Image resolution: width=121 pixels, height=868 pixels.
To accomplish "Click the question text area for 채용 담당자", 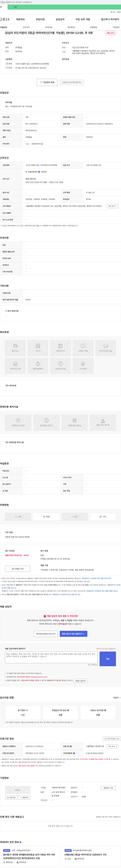I will pos(51,657).
